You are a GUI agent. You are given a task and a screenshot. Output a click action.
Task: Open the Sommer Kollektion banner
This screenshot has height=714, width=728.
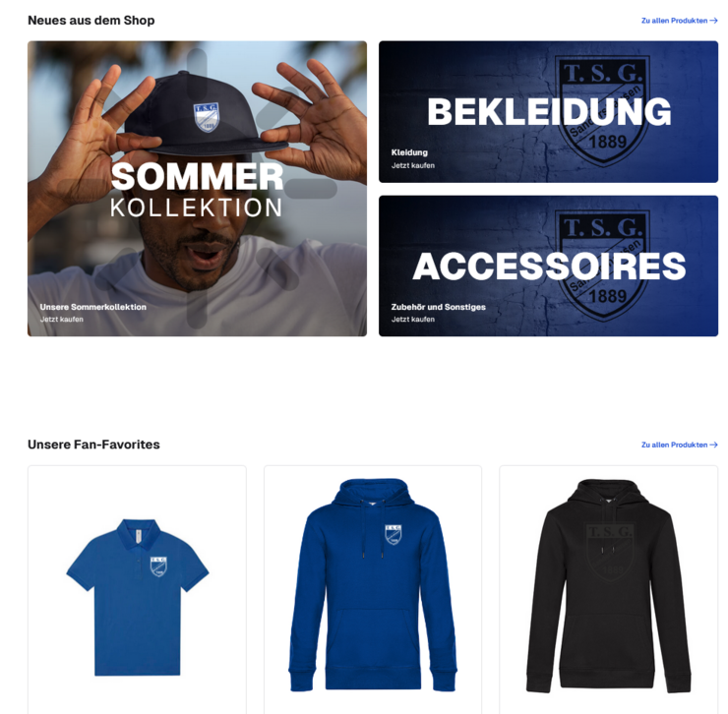point(198,189)
